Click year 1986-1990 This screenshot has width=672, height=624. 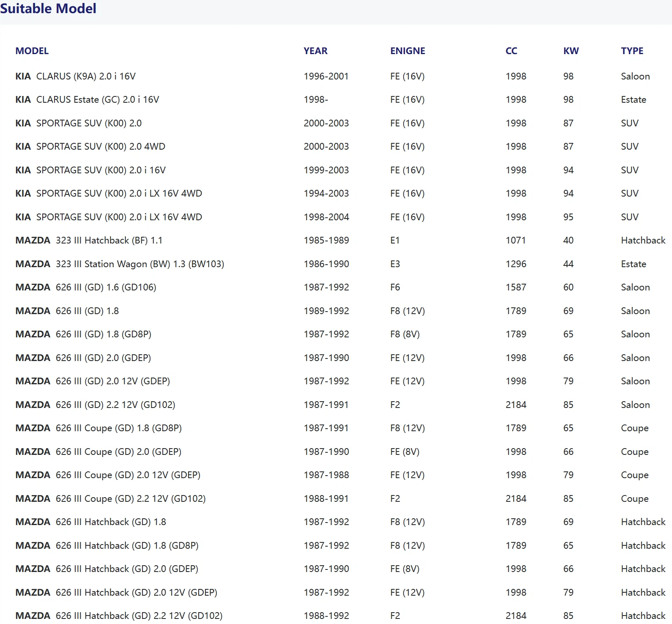click(326, 264)
